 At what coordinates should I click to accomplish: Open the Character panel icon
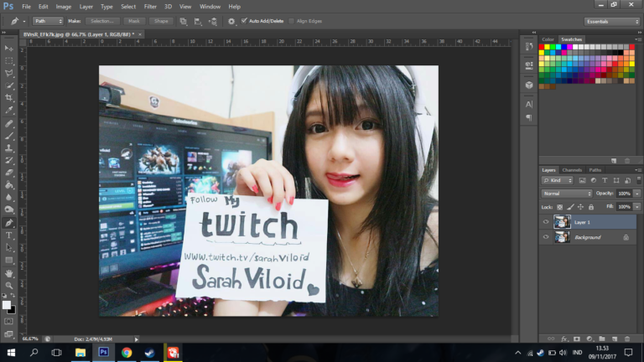coord(529,104)
